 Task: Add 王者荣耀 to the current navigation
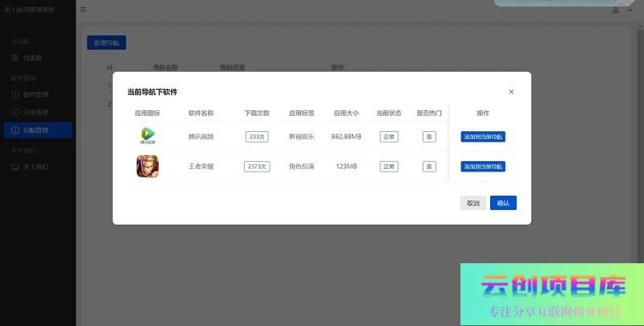[x=483, y=167]
